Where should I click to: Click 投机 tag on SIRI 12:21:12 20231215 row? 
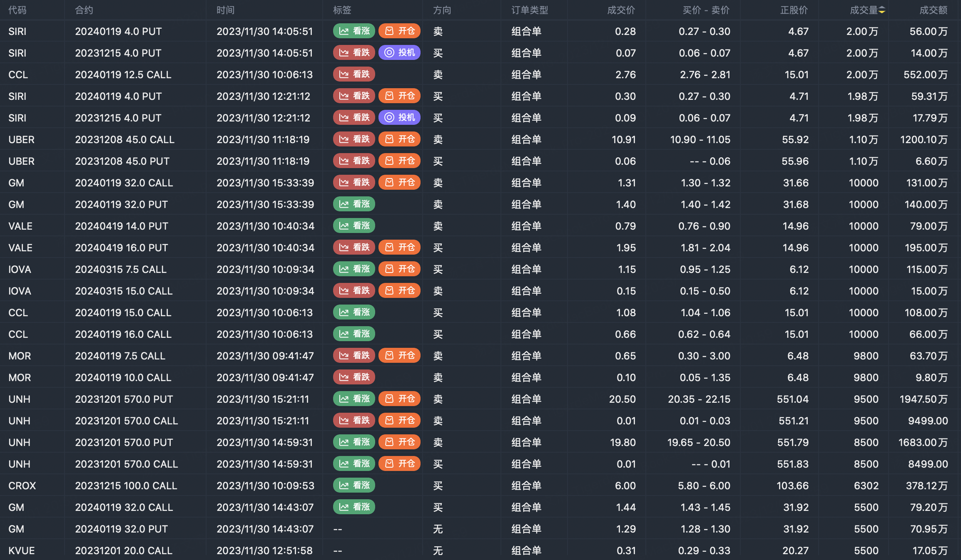point(399,118)
